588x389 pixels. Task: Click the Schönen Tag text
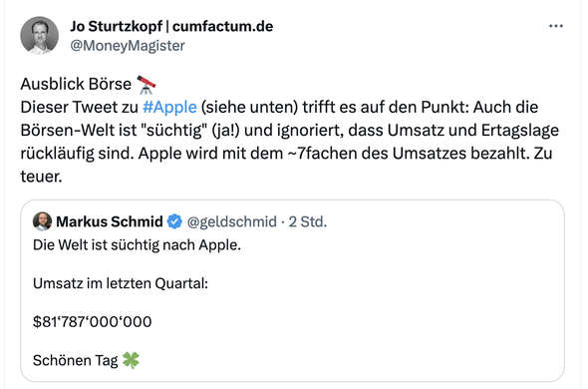coord(76,360)
